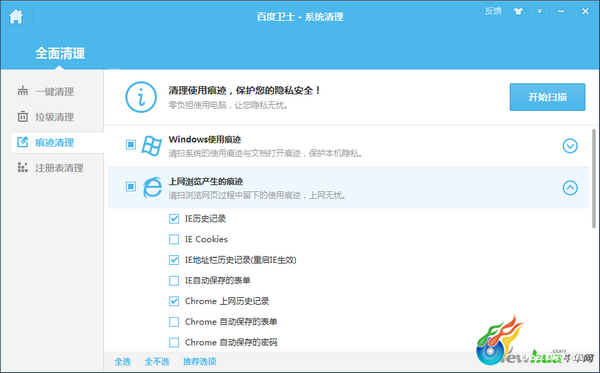The height and width of the screenshot is (373, 600).
Task: Click the 上网浏览产生的痕迹 heading text
Action: click(x=206, y=181)
